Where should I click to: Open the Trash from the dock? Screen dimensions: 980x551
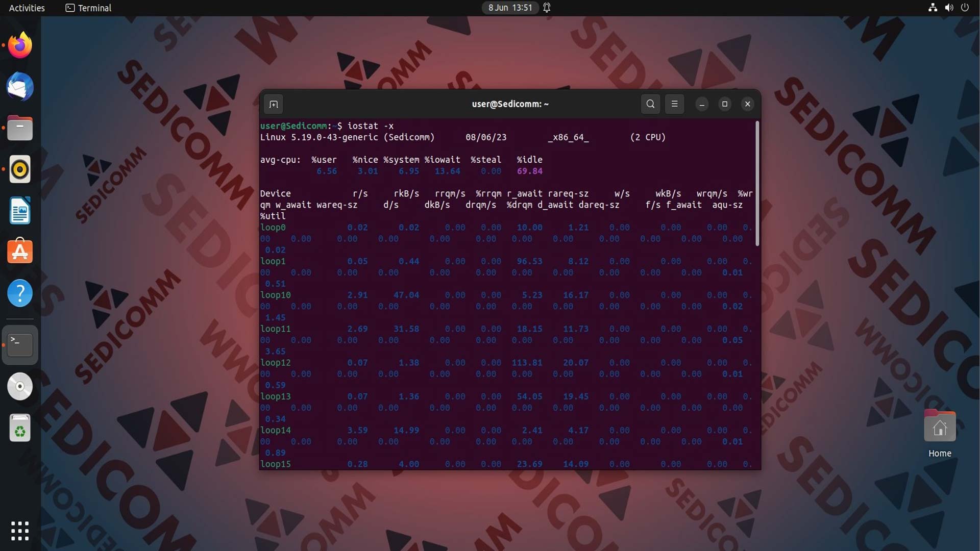pyautogui.click(x=20, y=428)
